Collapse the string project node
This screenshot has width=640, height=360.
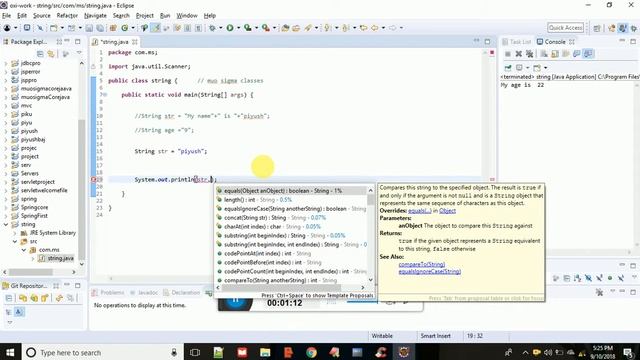tap(6, 224)
